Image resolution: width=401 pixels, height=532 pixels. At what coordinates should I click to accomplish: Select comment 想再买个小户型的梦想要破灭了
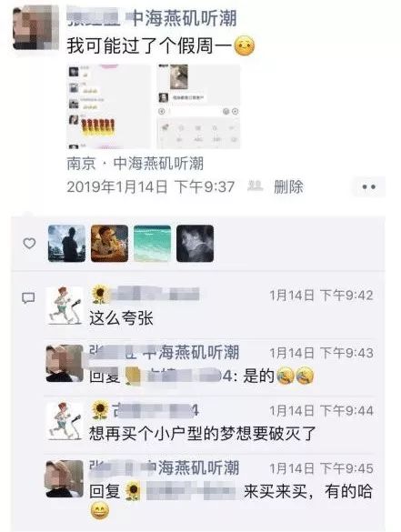(203, 434)
